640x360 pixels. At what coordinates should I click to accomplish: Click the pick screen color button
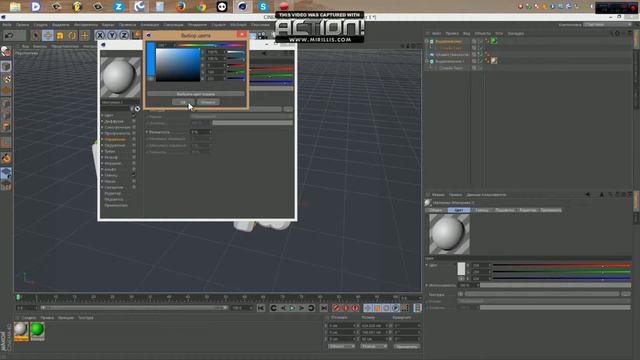click(x=196, y=94)
